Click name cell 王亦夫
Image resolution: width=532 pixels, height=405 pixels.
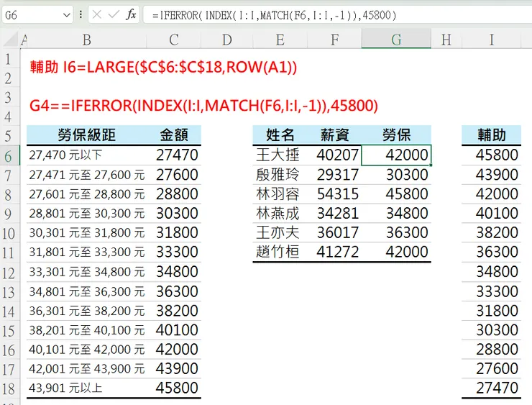(280, 233)
